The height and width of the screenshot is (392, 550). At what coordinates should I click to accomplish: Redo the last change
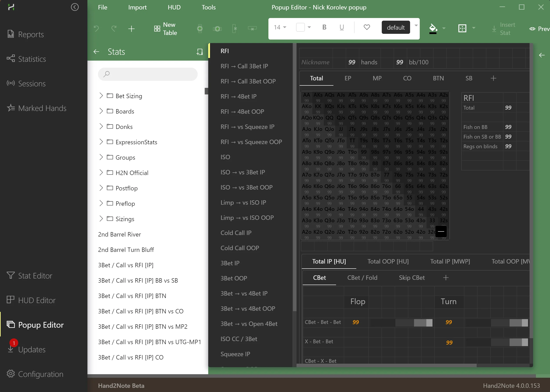(x=114, y=29)
